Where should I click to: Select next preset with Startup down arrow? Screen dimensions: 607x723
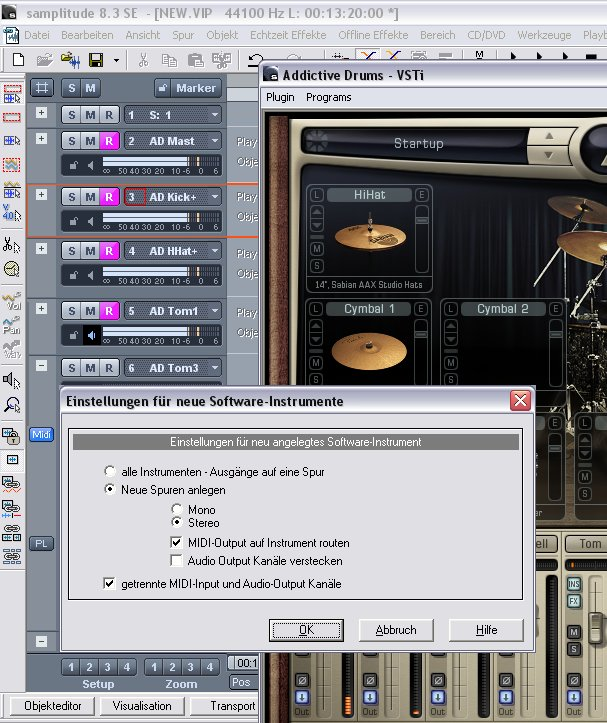point(548,155)
